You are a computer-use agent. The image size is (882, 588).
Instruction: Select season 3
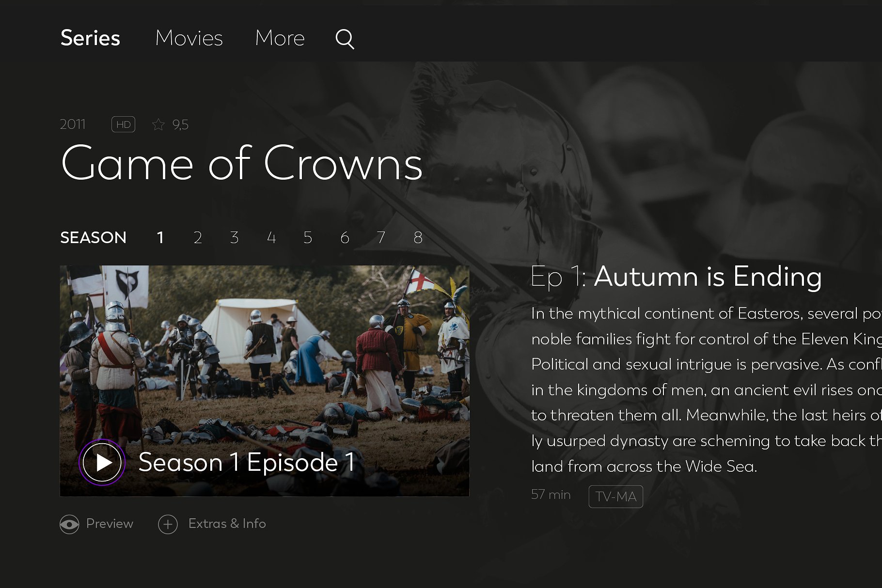click(x=235, y=237)
